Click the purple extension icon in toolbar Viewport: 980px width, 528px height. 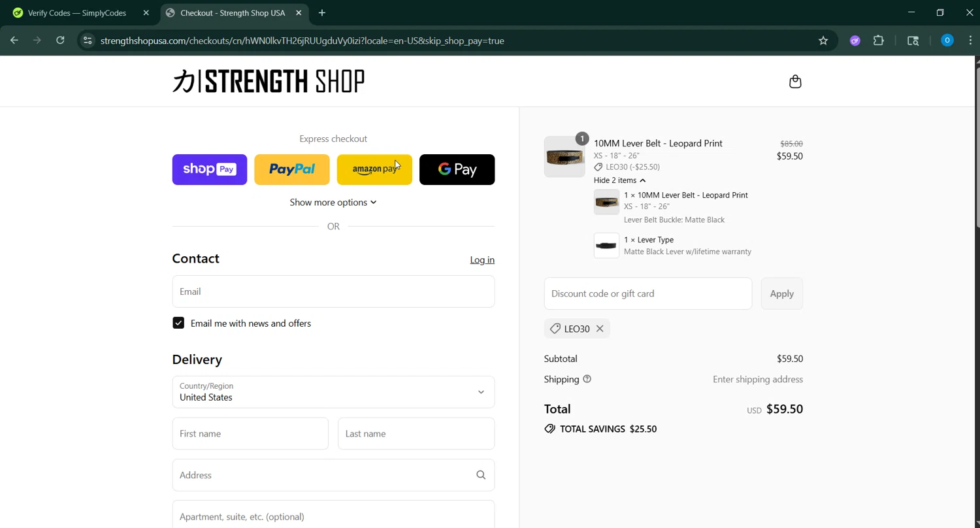[x=855, y=41]
